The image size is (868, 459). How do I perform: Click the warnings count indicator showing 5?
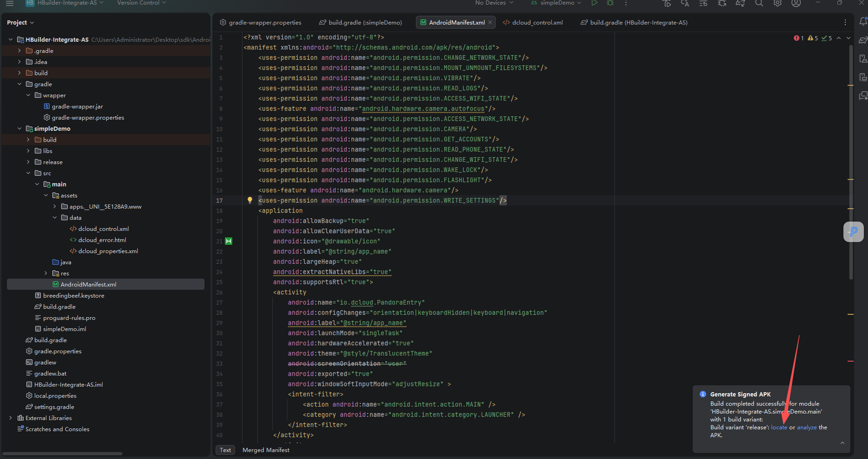(813, 38)
